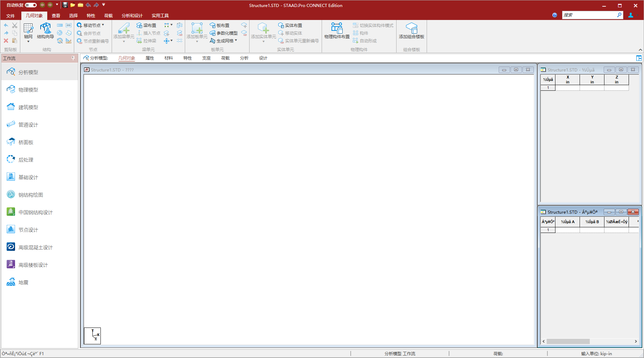Toggle the 自动恢复 auto-recover switch
Viewport: 644px width, 358px height.
[31, 5]
